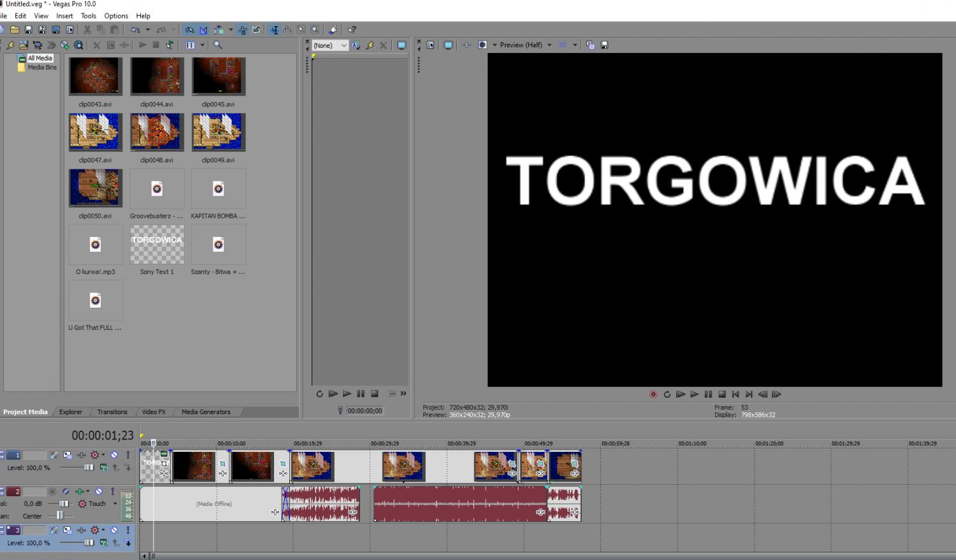
Task: Click Copy Snapshot to Clipboard icon
Action: click(x=590, y=45)
